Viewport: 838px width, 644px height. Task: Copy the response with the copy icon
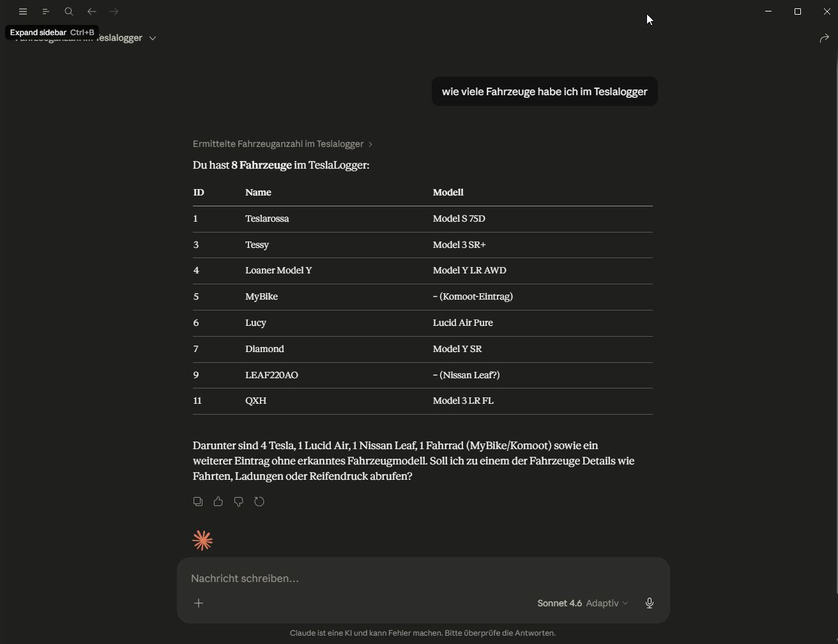coord(198,502)
